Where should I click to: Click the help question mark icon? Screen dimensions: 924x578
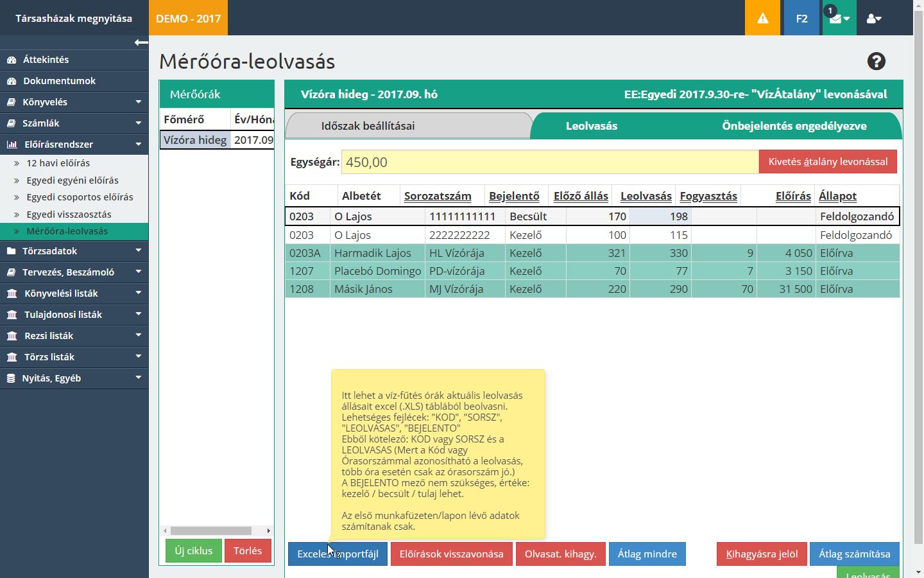point(876,61)
